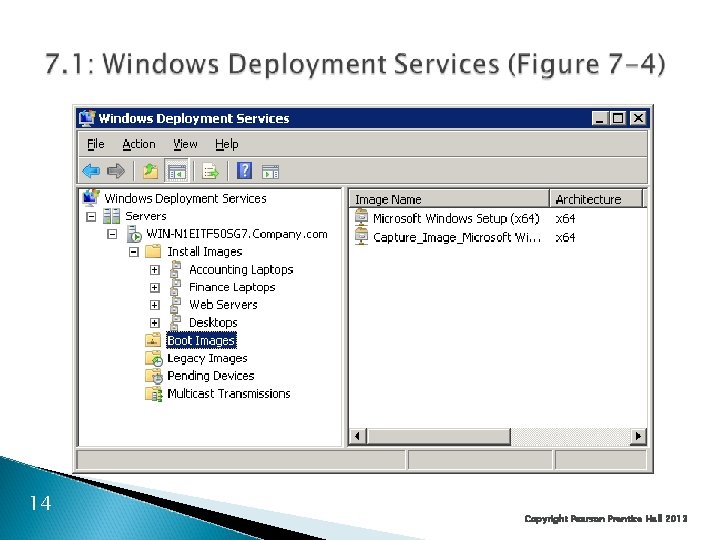Click the Install Images folder icon
Viewport: 720px width, 540px height.
point(153,251)
